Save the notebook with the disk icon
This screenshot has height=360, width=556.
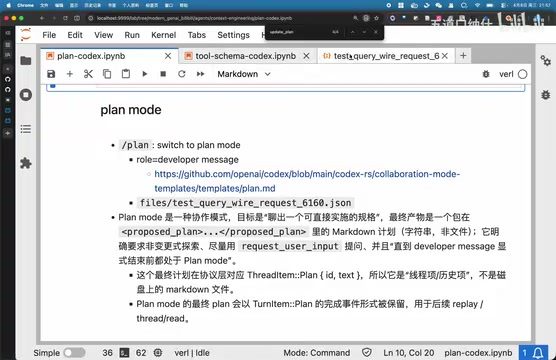pyautogui.click(x=51, y=74)
